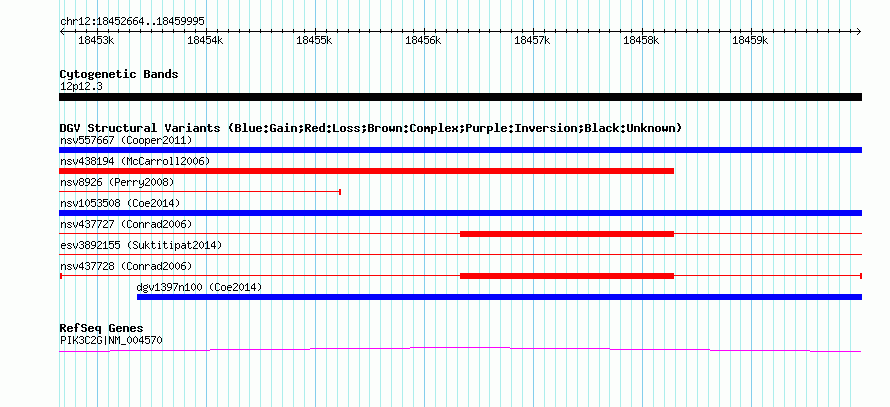Open the DGV Structural Variants track title

371,128
